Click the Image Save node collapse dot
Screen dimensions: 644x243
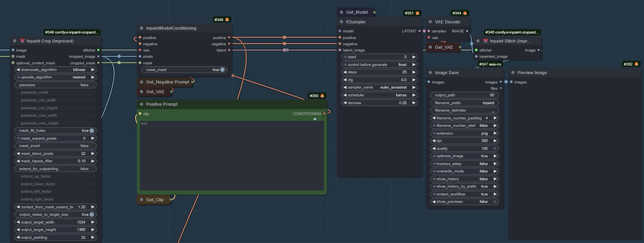[430, 73]
